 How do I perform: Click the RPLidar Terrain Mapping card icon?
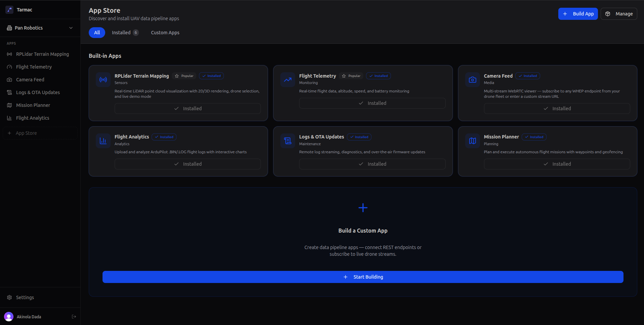(x=103, y=80)
